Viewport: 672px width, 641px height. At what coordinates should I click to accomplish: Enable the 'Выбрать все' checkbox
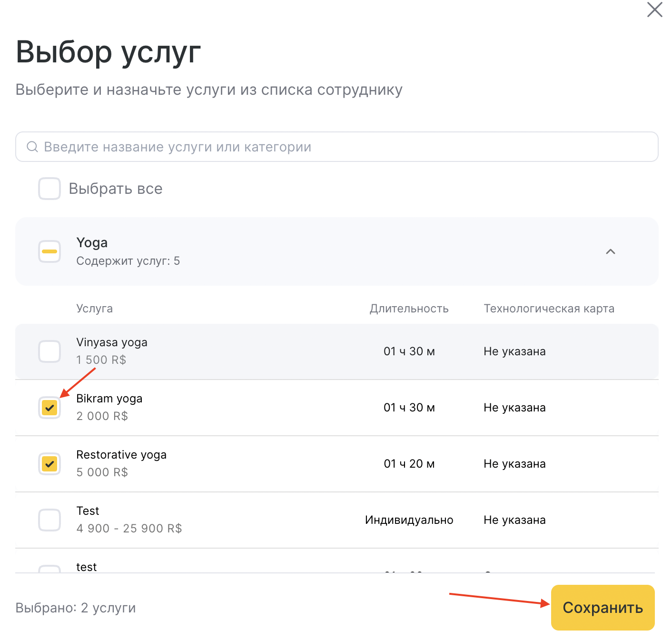49,189
